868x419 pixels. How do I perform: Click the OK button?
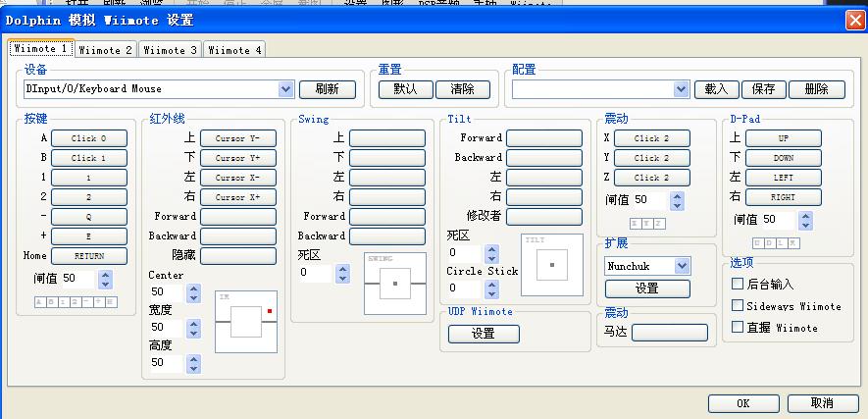pos(743,403)
